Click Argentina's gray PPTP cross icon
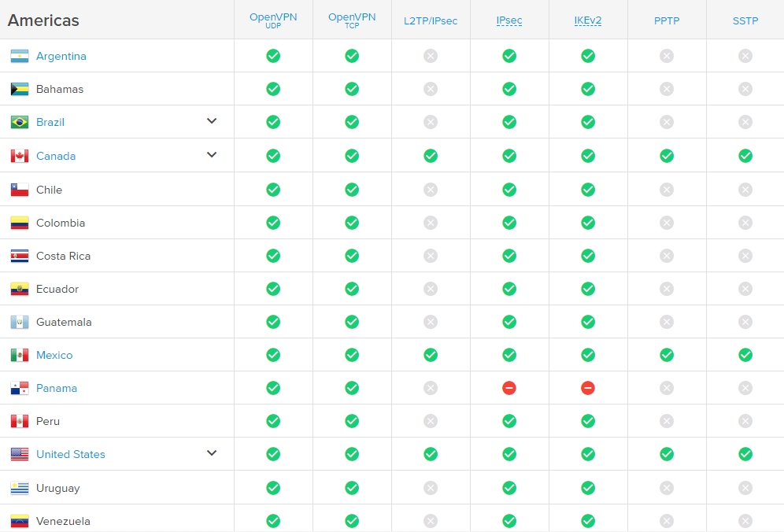 (x=667, y=56)
